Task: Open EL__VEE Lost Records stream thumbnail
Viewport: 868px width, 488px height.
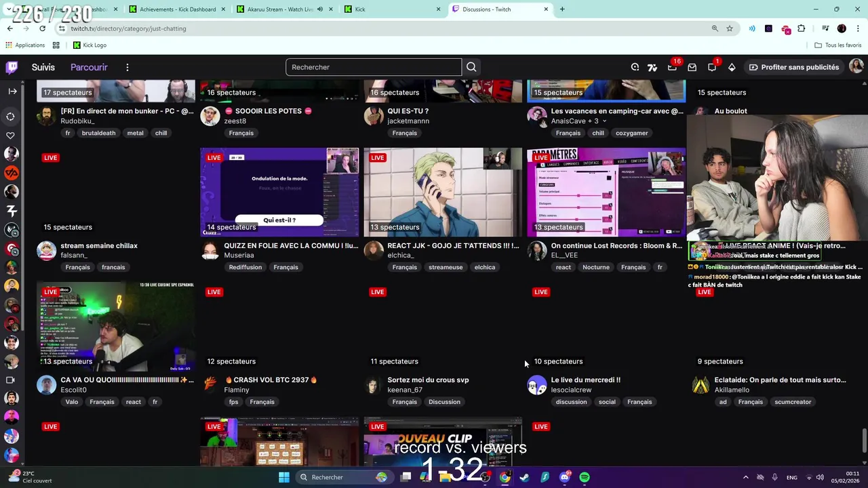Action: (606, 192)
